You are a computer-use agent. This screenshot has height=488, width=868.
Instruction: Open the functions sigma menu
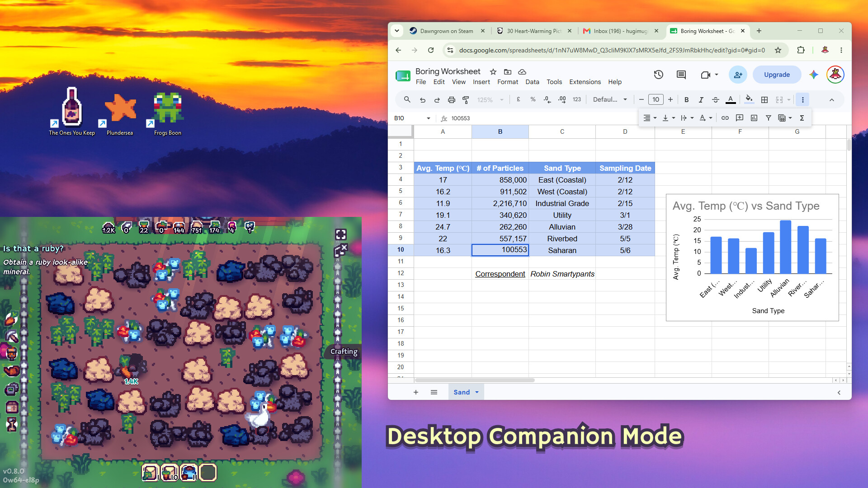coord(802,118)
